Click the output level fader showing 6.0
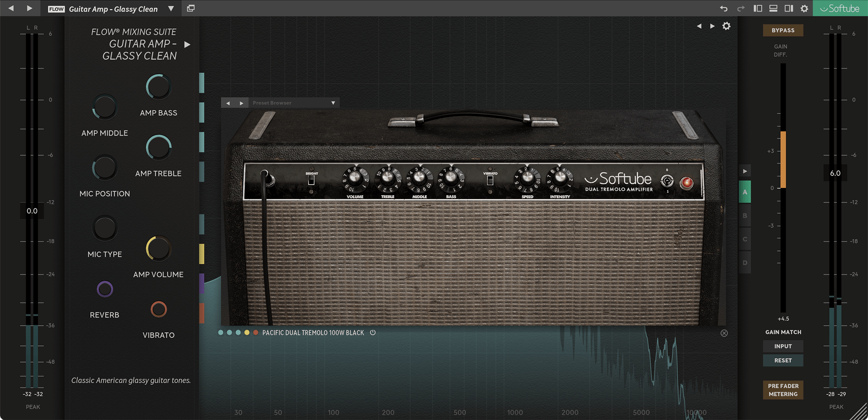The height and width of the screenshot is (420, 868). click(x=835, y=173)
